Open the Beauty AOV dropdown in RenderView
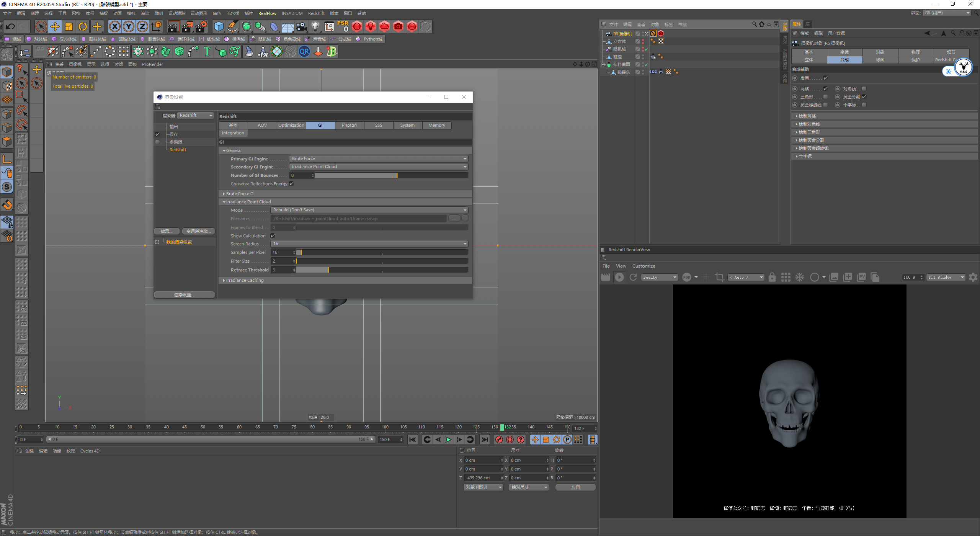 660,277
